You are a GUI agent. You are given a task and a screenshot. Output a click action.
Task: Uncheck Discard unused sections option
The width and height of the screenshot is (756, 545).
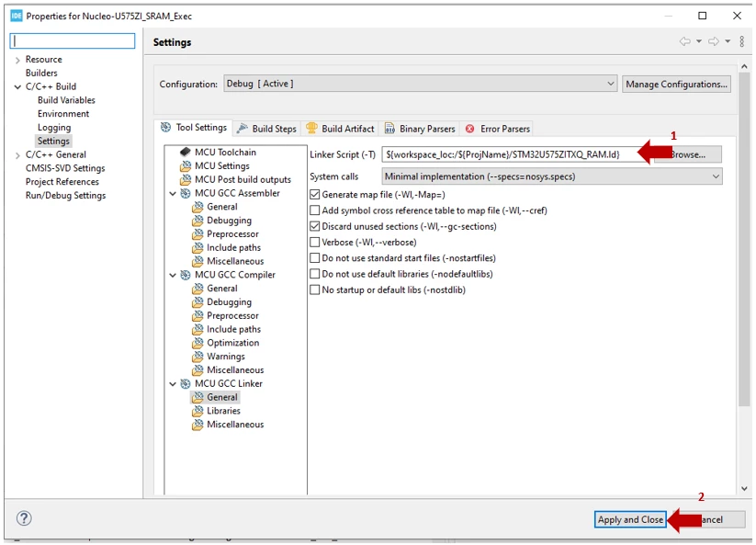tap(315, 226)
